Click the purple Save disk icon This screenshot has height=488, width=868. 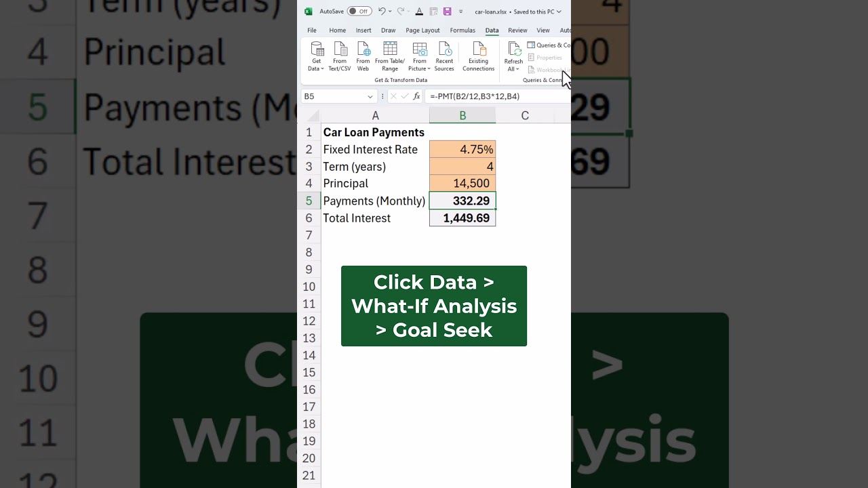[447, 12]
